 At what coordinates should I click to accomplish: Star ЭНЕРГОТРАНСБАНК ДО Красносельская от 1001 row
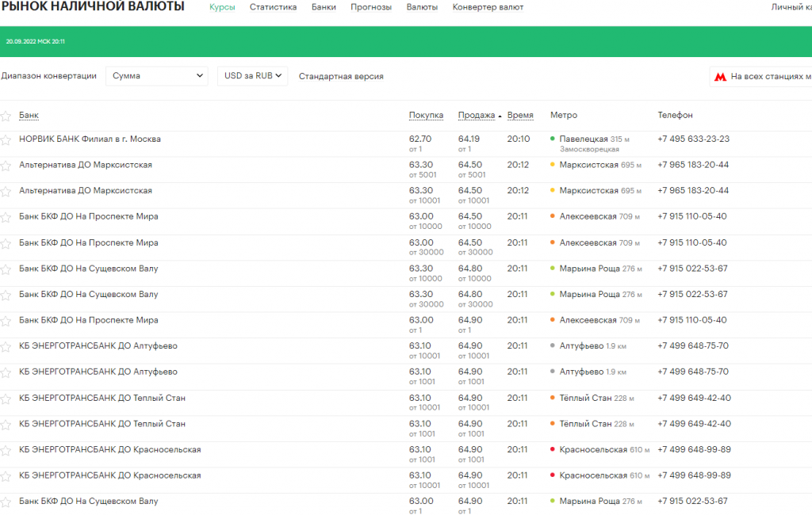pyautogui.click(x=6, y=450)
